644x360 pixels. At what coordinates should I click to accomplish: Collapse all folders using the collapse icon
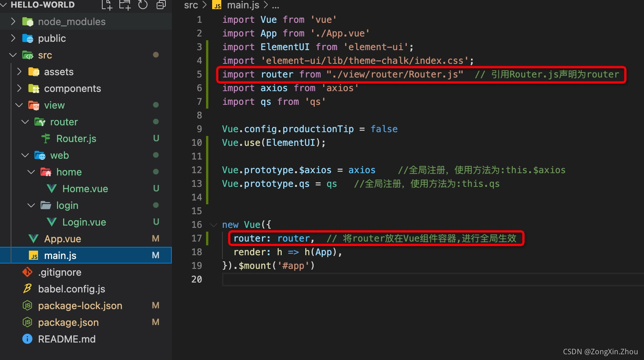click(x=161, y=5)
